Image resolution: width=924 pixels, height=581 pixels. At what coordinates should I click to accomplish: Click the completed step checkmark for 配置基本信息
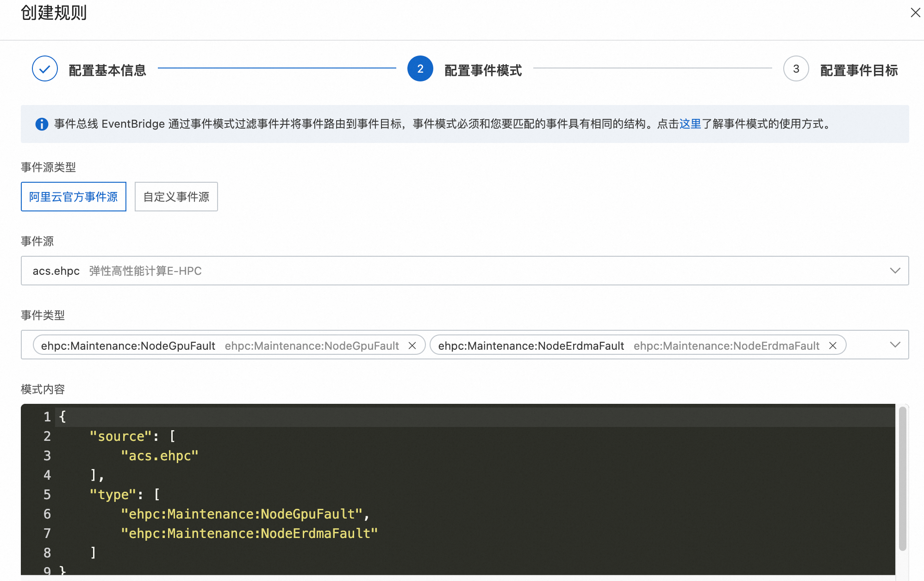[45, 69]
